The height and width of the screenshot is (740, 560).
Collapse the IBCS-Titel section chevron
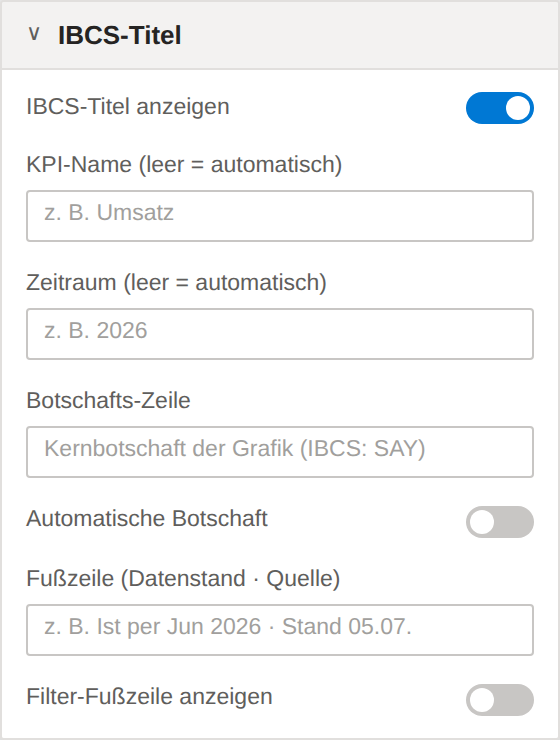34,34
